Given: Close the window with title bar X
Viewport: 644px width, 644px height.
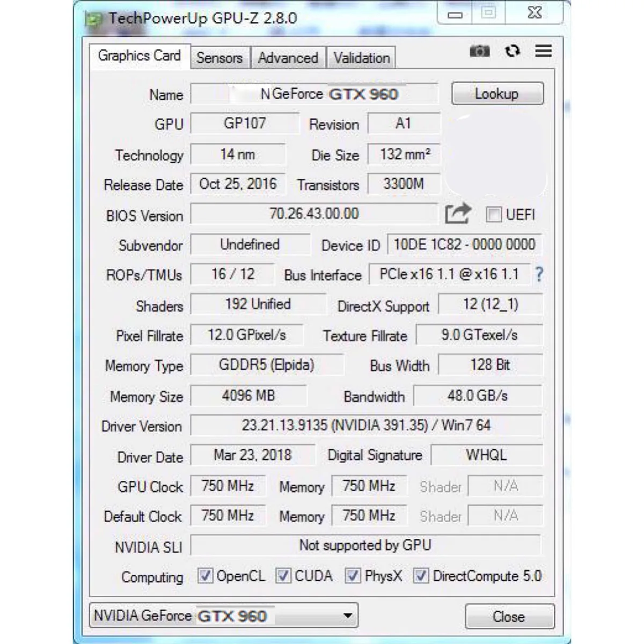Looking at the screenshot, I should point(535,13).
